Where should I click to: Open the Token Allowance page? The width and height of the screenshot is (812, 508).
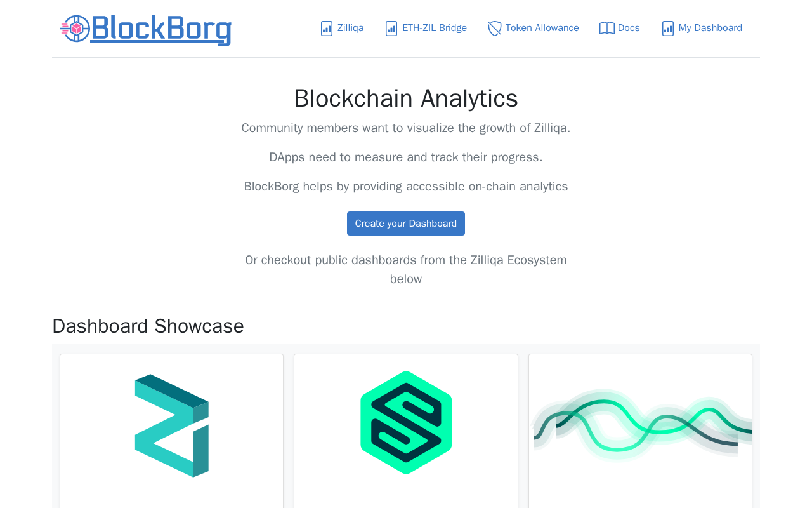point(542,28)
